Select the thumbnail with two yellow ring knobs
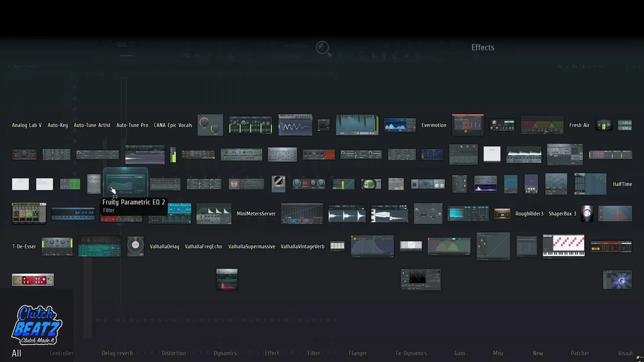 point(210,125)
